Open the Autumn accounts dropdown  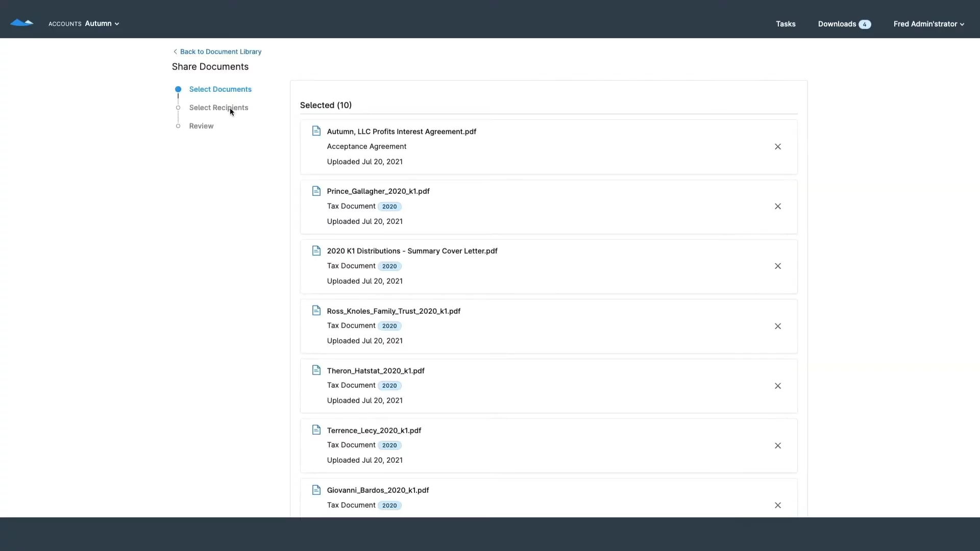click(x=102, y=23)
